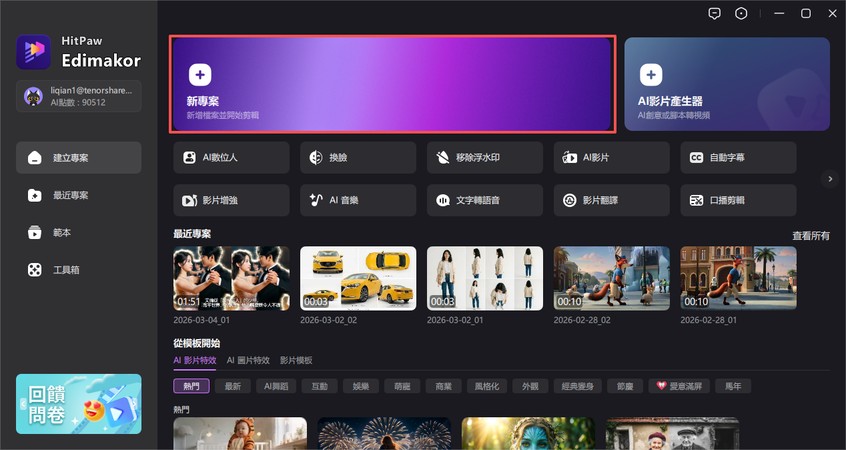
Task: Select the 愛意滿屏 filter chip
Action: (679, 386)
